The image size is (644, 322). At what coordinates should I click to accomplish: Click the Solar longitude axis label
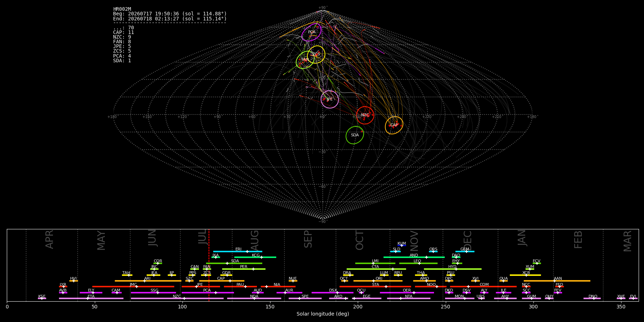point(323,314)
